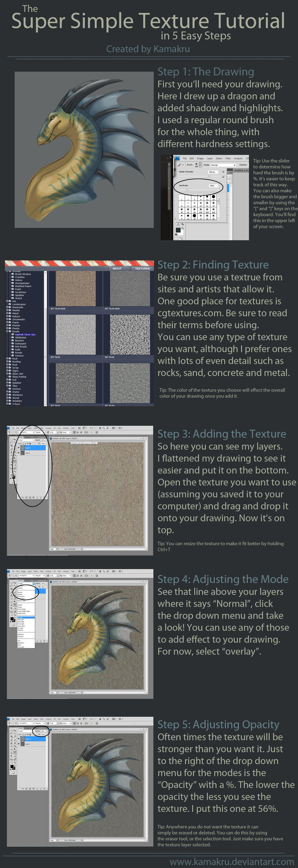This screenshot has width=298, height=868.
Task: Click right align text icon in Step 3 options bar
Action: tap(81, 433)
